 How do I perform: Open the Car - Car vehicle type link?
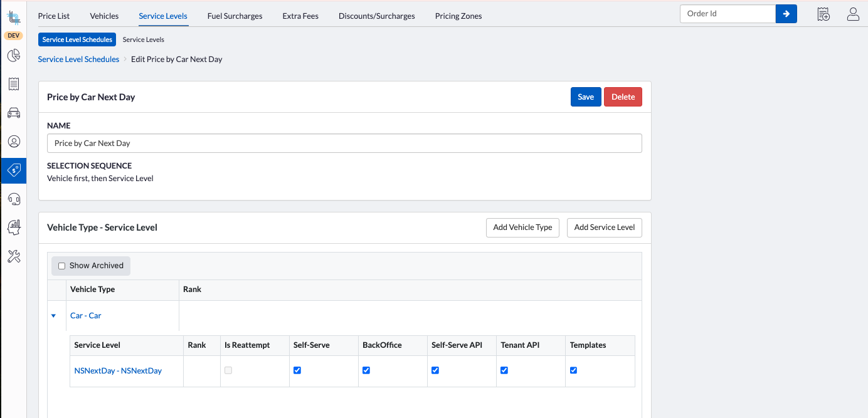pyautogui.click(x=85, y=316)
